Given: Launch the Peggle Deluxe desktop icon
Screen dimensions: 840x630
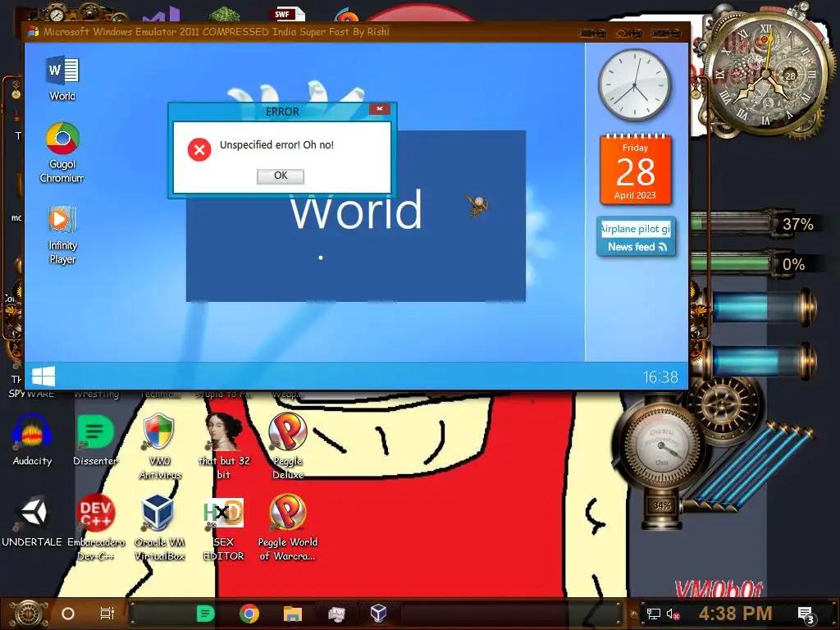Looking at the screenshot, I should (288, 445).
